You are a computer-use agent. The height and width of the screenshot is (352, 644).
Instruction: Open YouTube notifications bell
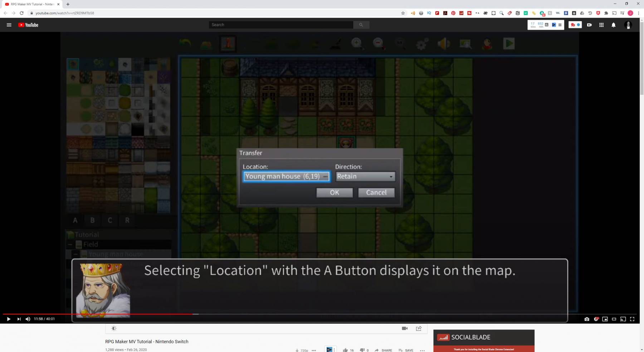pyautogui.click(x=614, y=25)
